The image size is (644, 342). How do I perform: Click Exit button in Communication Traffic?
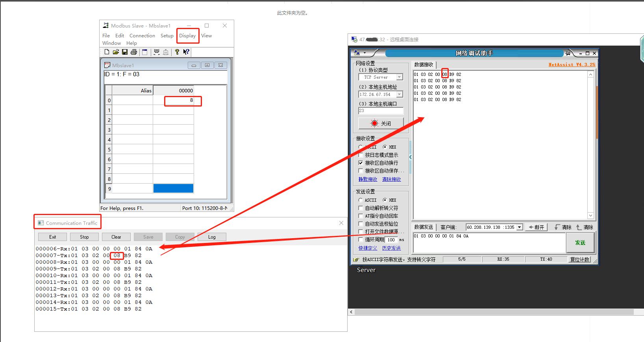click(x=52, y=237)
